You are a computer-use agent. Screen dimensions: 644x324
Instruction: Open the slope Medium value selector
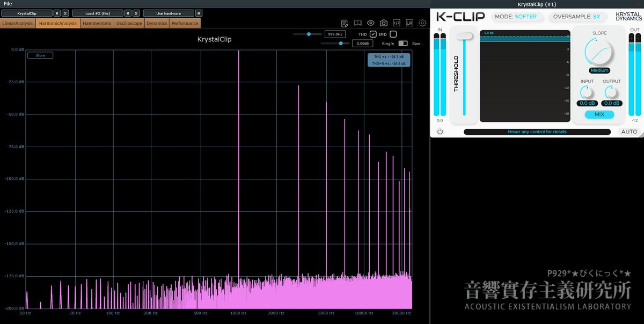coord(599,70)
